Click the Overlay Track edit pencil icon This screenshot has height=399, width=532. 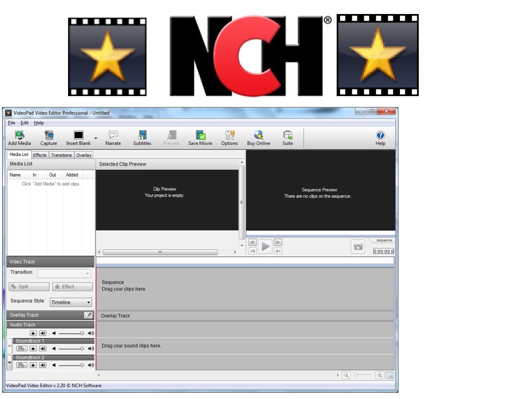coord(88,315)
